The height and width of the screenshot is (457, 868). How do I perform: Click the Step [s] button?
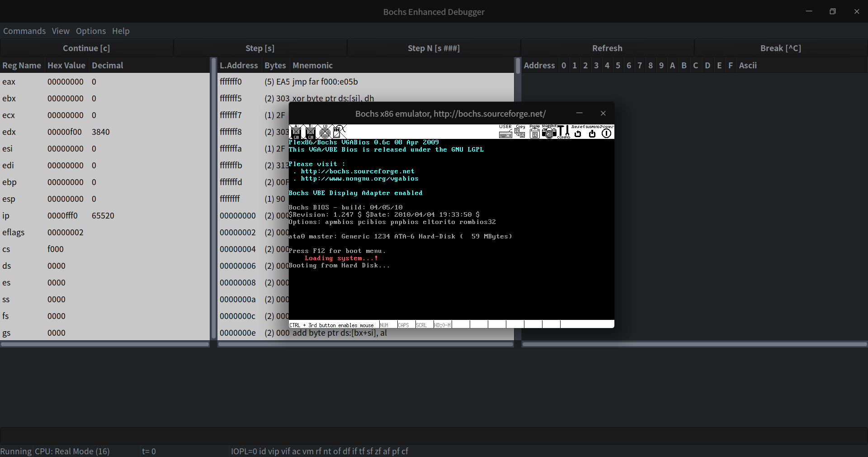pos(260,48)
